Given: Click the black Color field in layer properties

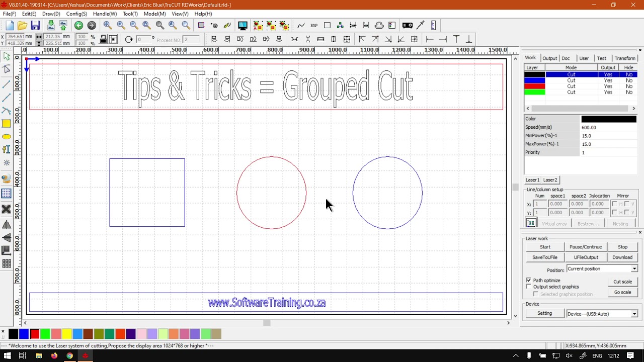Looking at the screenshot, I should (609, 119).
